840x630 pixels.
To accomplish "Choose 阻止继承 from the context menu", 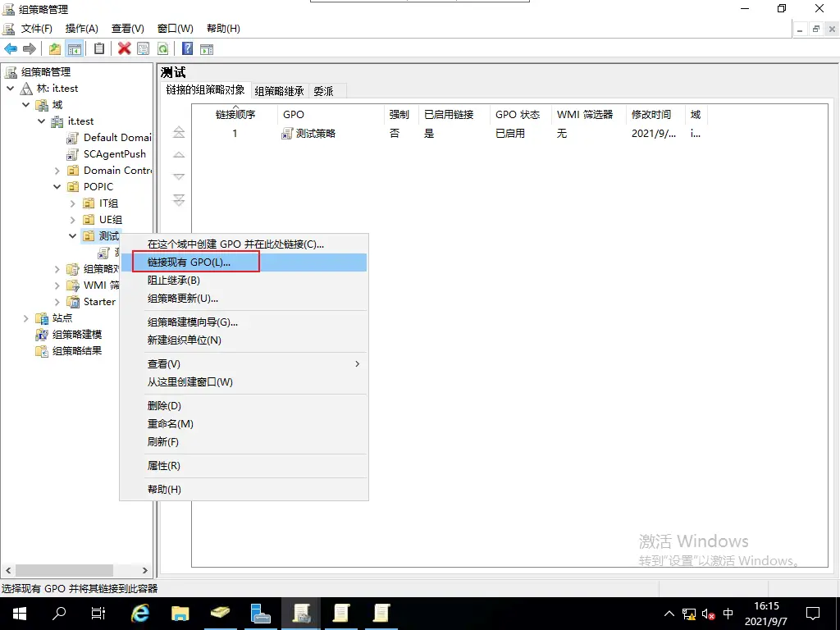I will [176, 280].
